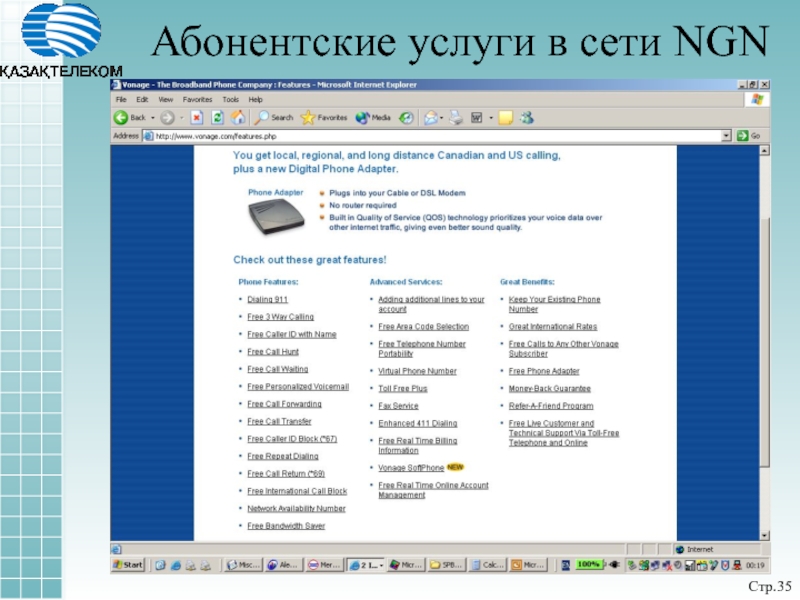Image resolution: width=800 pixels, height=600 pixels.
Task: Open the Messenger toolbar icon
Action: (527, 118)
